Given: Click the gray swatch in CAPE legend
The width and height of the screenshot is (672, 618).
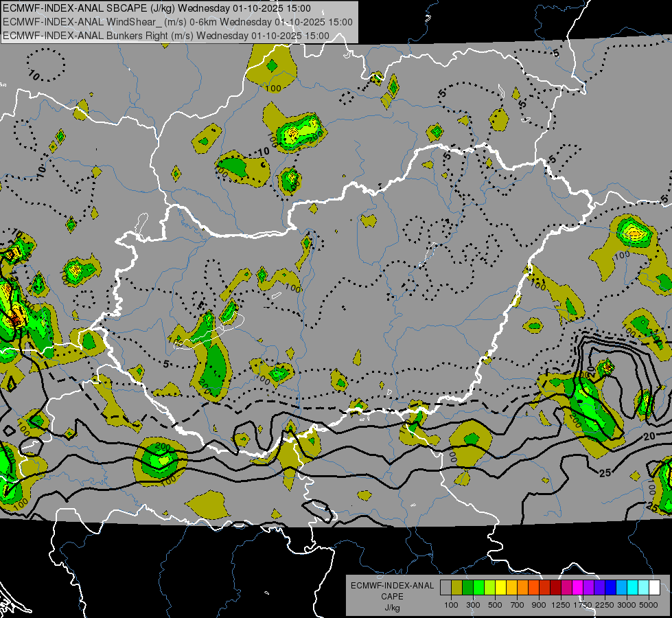Looking at the screenshot, I should 445,587.
